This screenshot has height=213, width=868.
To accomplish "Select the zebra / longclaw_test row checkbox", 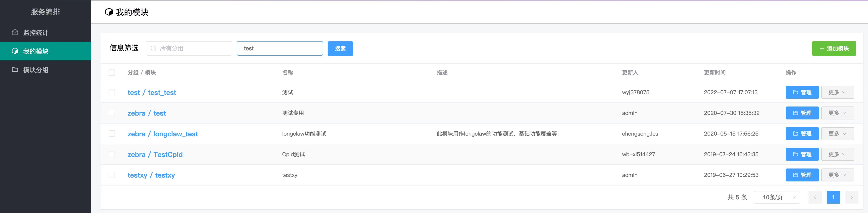I will coord(112,134).
